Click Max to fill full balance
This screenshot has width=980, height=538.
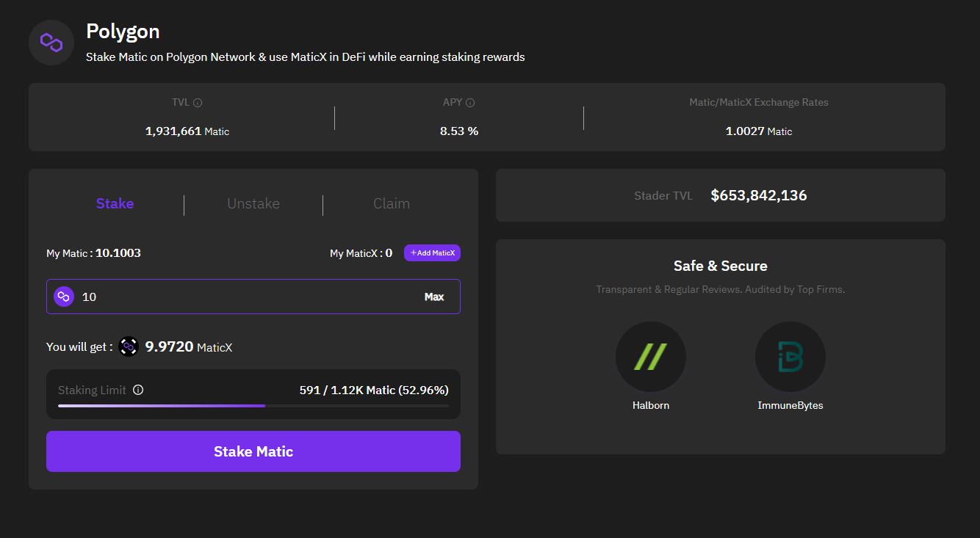tap(434, 297)
